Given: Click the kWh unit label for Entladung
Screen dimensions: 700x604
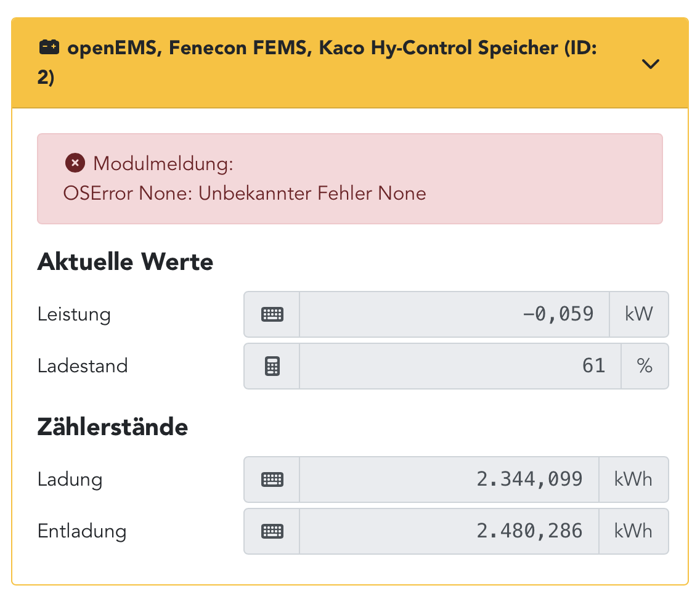Looking at the screenshot, I should click(x=633, y=531).
